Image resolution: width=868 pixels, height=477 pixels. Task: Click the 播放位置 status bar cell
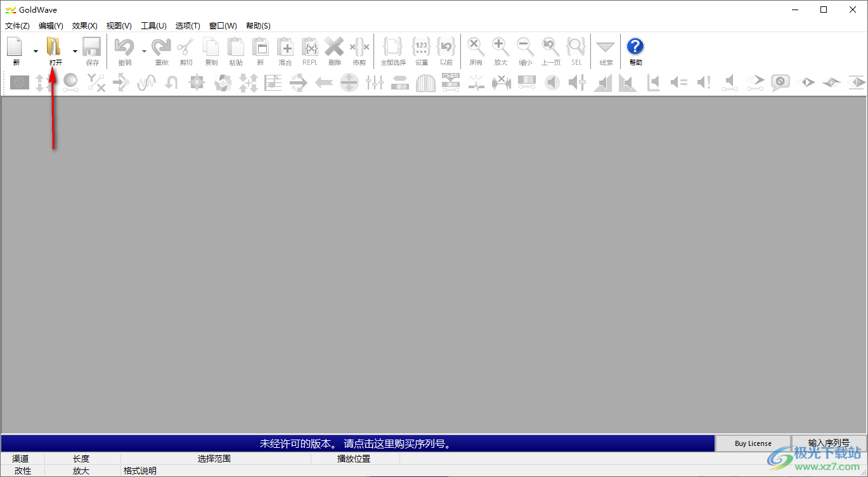click(354, 459)
